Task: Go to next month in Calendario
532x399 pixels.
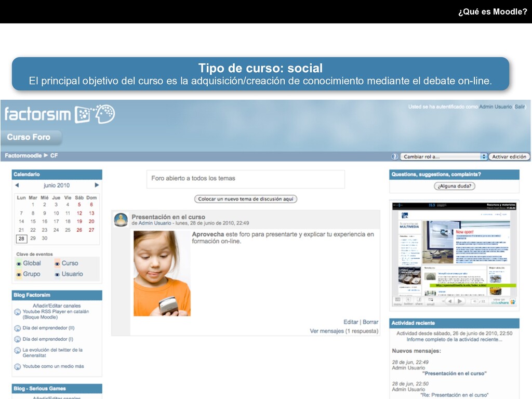Action: click(x=97, y=185)
